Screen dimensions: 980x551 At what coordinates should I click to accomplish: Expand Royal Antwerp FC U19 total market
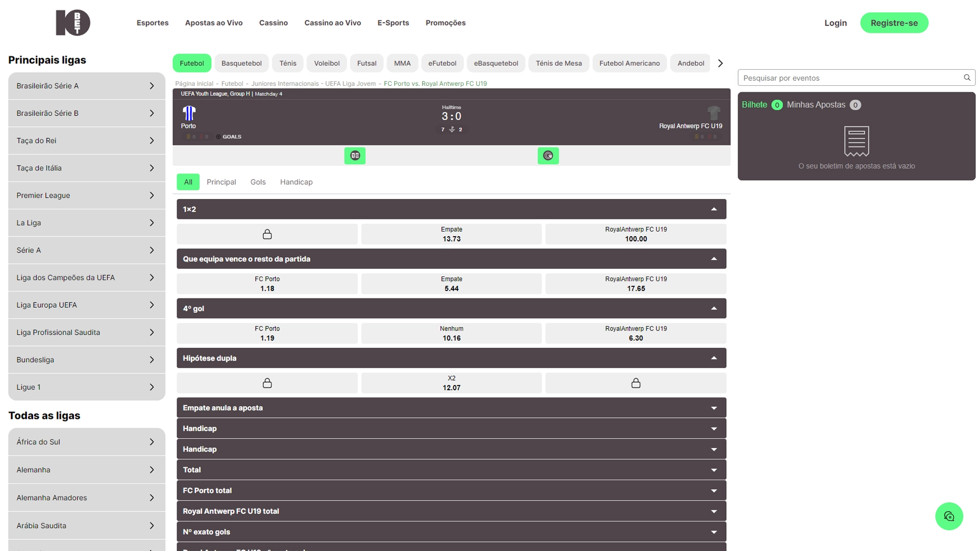pos(451,511)
